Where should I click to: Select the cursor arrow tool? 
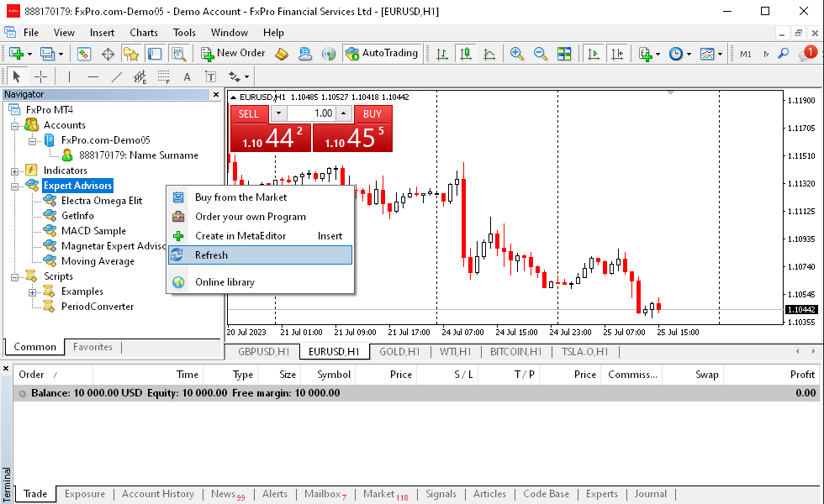[16, 77]
